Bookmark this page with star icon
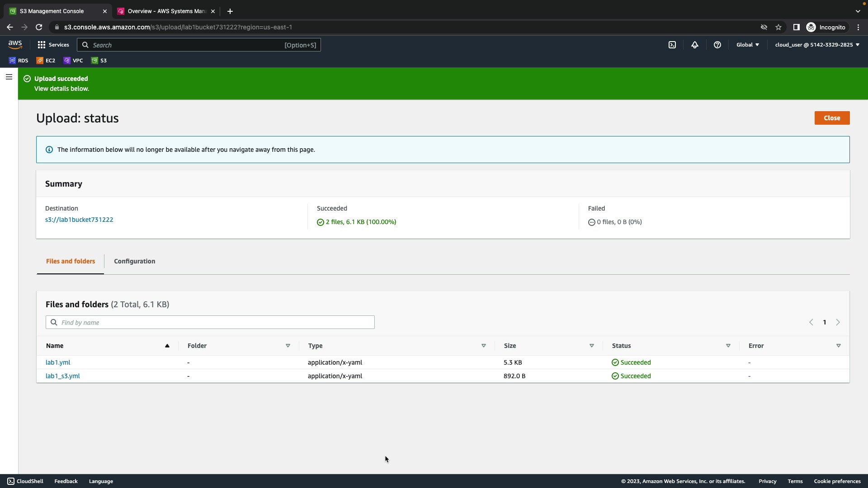Viewport: 868px width, 488px height. [x=778, y=27]
